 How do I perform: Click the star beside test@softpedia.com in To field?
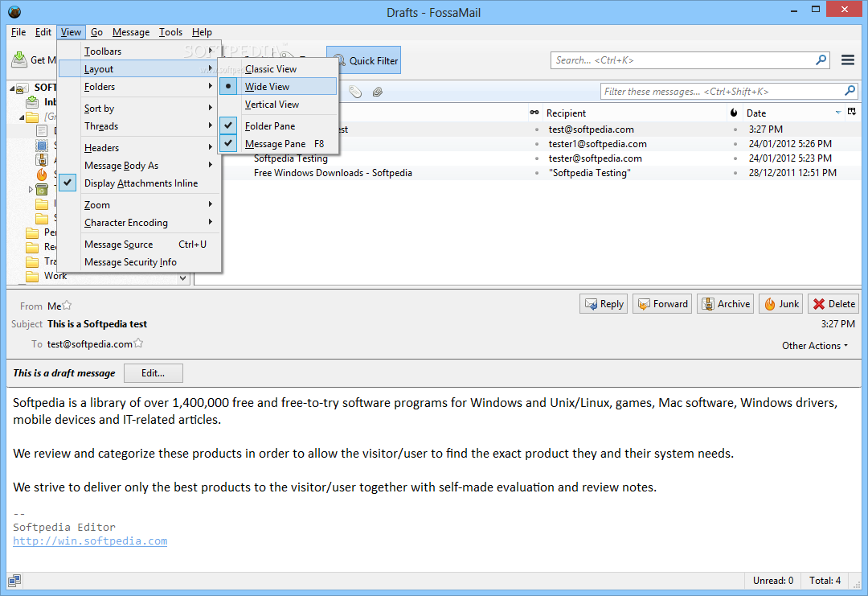pos(138,343)
